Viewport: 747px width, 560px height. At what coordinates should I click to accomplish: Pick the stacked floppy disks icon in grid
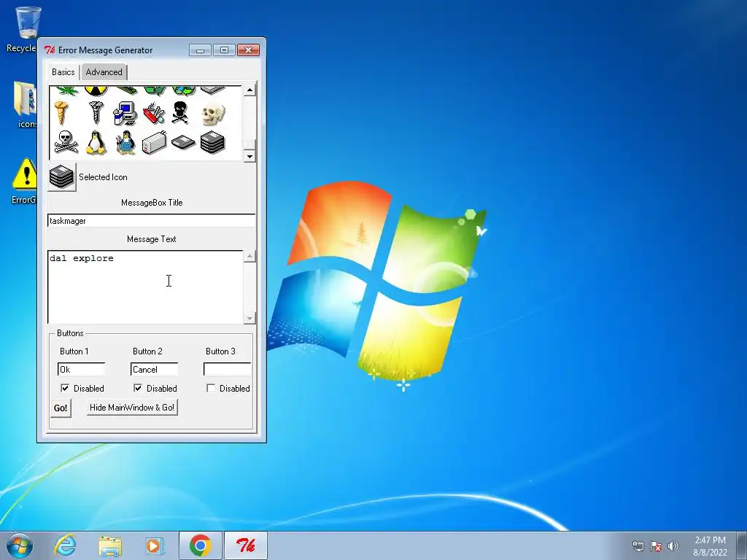point(212,142)
